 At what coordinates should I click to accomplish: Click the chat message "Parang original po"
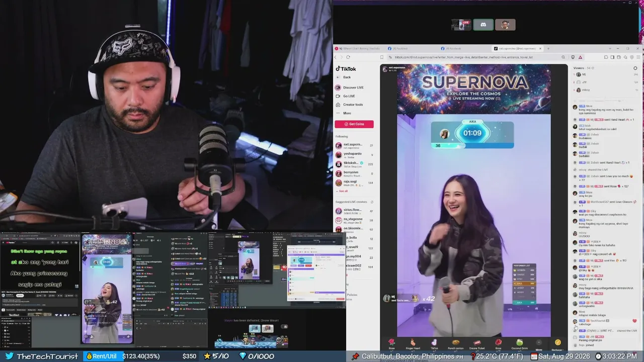[590, 340]
